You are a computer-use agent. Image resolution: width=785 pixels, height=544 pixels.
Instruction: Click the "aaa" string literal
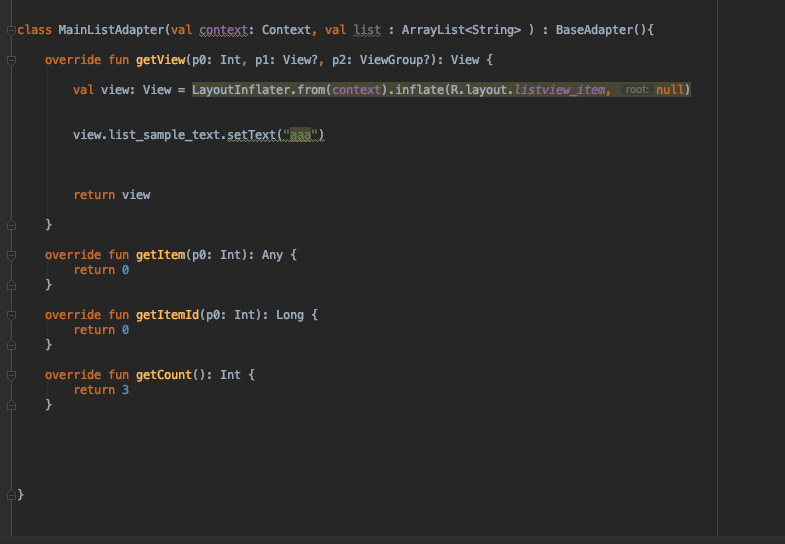pos(300,135)
